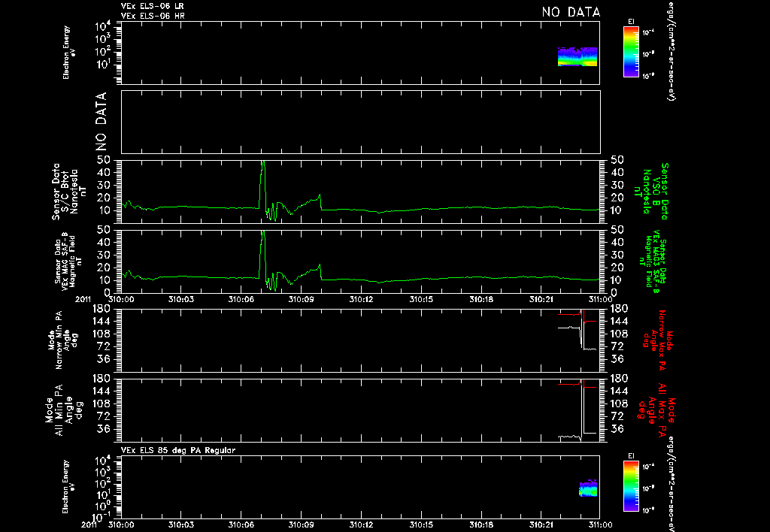The height and width of the screenshot is (532, 770).
Task: Click the "310:18" tick label on the bottom time axis
Action: (x=480, y=524)
